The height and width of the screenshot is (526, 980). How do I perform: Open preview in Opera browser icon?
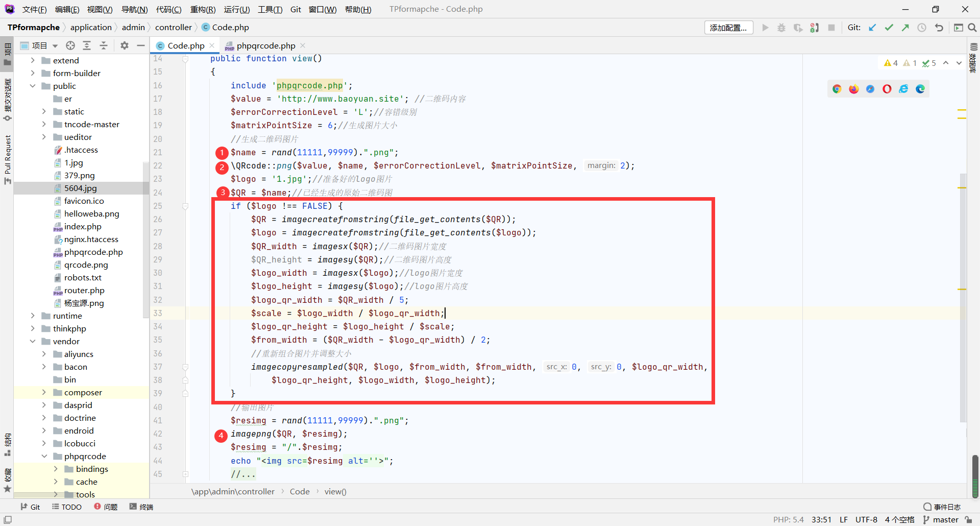click(887, 89)
